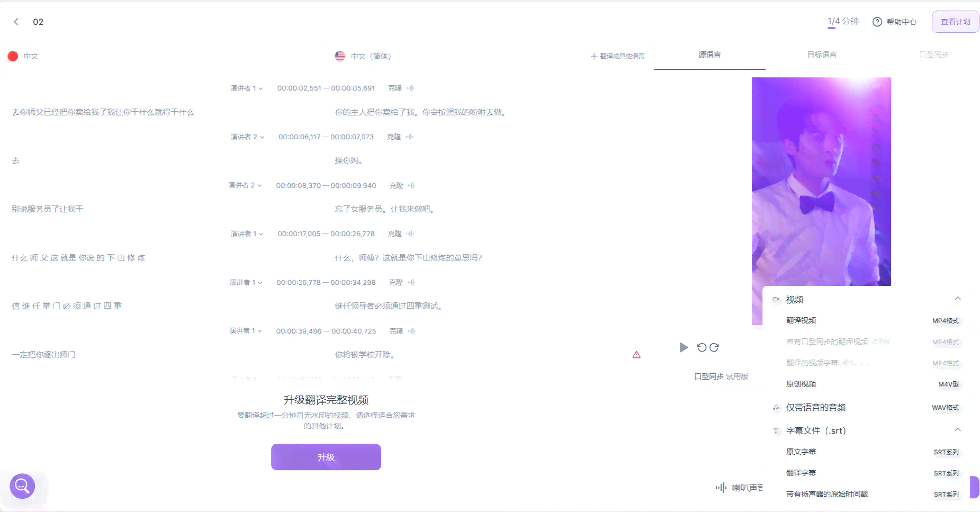The height and width of the screenshot is (512, 980).
Task: Click the US flag target language icon
Action: tap(340, 56)
